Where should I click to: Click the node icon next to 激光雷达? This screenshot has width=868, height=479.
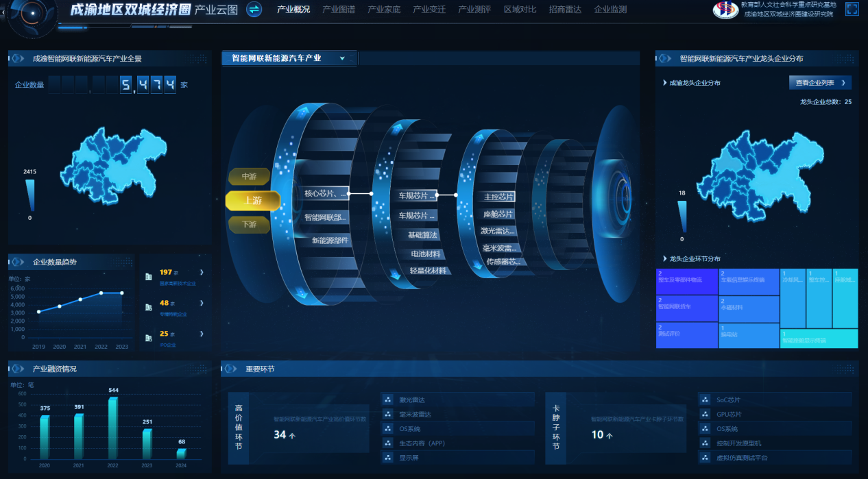tap(387, 400)
